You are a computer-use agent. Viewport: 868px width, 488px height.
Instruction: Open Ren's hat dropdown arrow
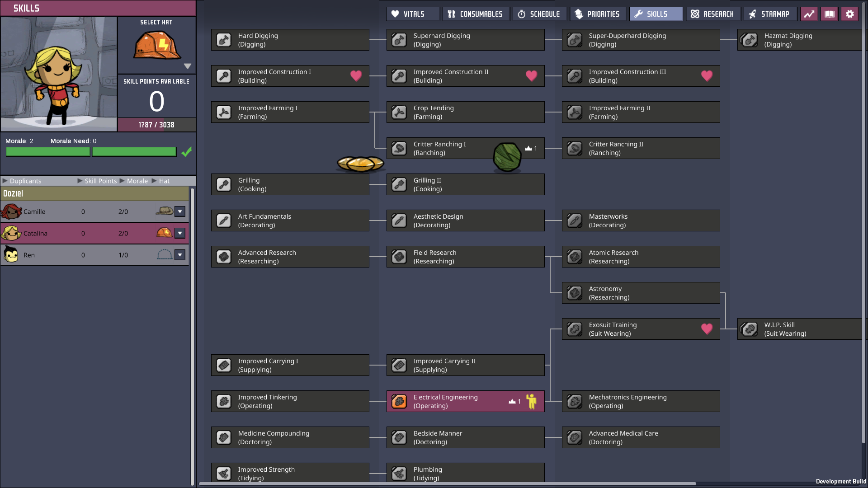pos(180,255)
